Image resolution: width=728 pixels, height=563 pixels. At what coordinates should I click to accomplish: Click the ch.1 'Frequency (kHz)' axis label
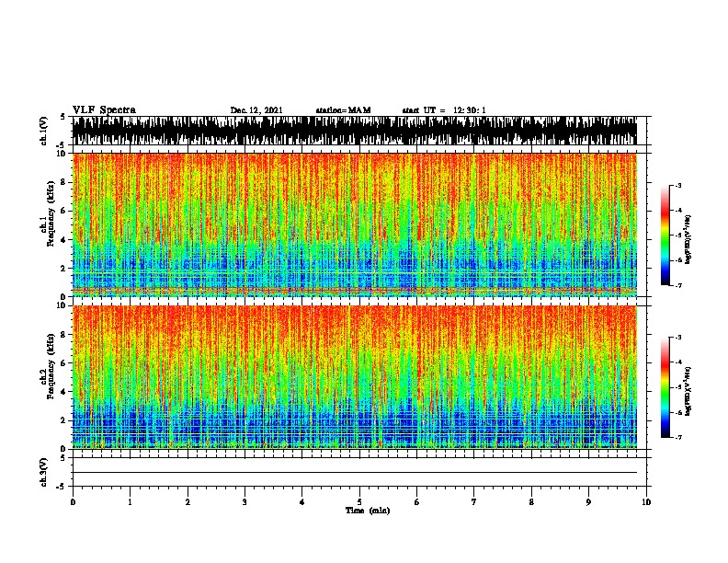51,214
